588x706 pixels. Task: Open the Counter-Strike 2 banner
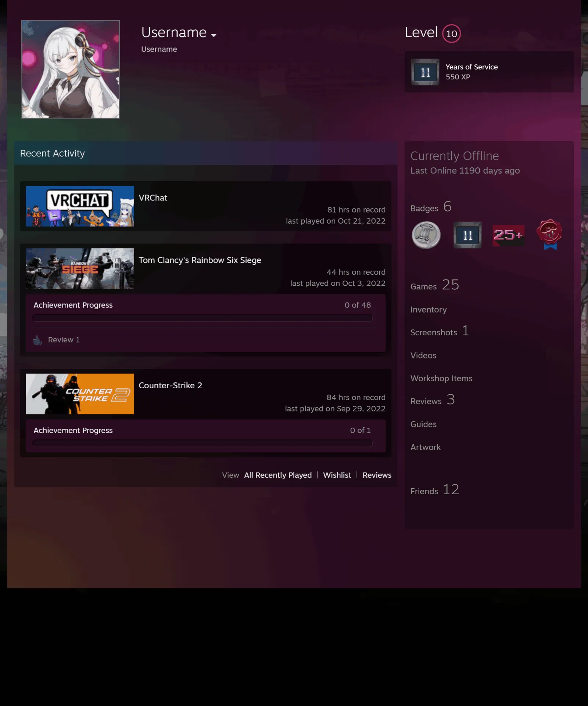[x=80, y=394]
